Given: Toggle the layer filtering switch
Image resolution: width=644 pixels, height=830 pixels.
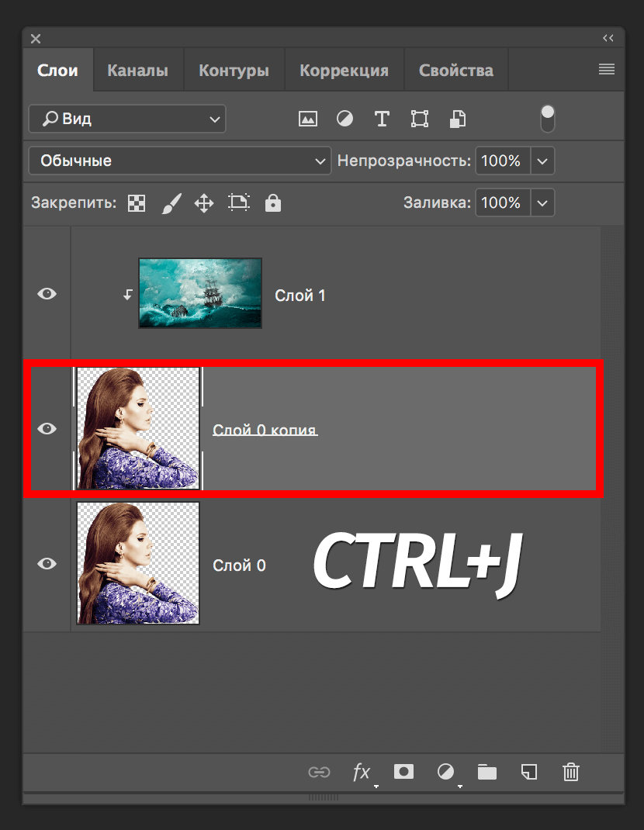Looking at the screenshot, I should click(x=548, y=118).
